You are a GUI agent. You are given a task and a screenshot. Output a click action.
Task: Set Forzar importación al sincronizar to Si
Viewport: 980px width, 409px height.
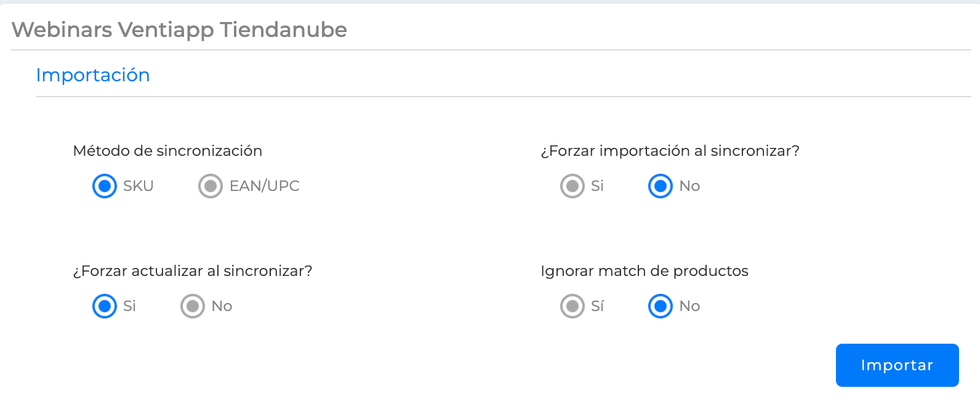click(x=572, y=186)
